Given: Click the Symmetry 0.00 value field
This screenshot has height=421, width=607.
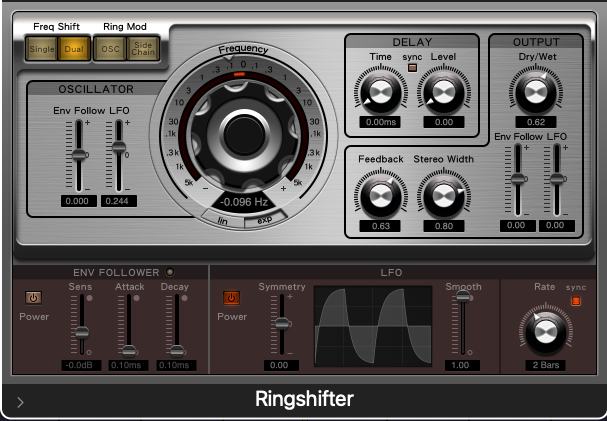Looking at the screenshot, I should (x=281, y=365).
